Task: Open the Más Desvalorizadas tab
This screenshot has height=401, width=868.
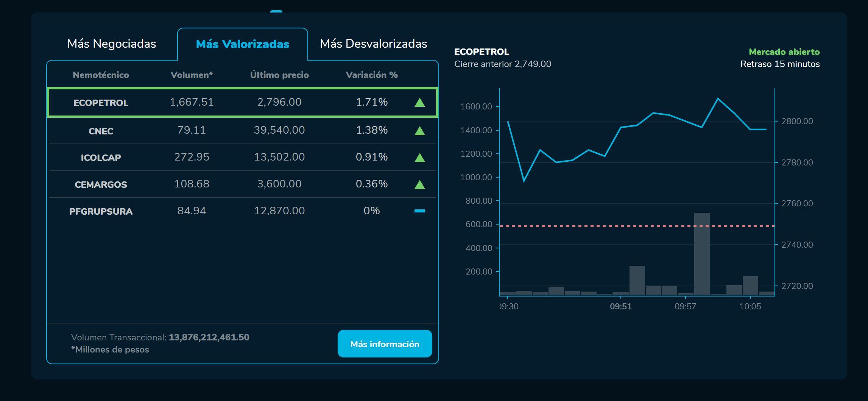Action: pyautogui.click(x=374, y=44)
